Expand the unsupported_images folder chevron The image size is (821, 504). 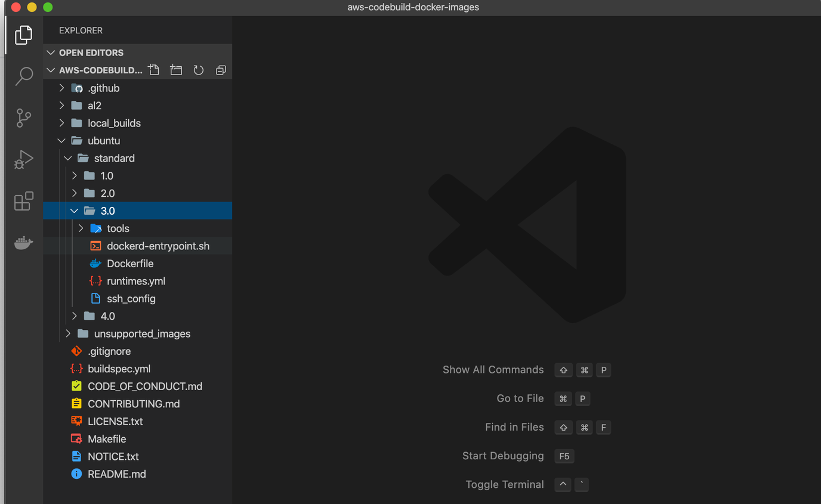[x=68, y=333]
